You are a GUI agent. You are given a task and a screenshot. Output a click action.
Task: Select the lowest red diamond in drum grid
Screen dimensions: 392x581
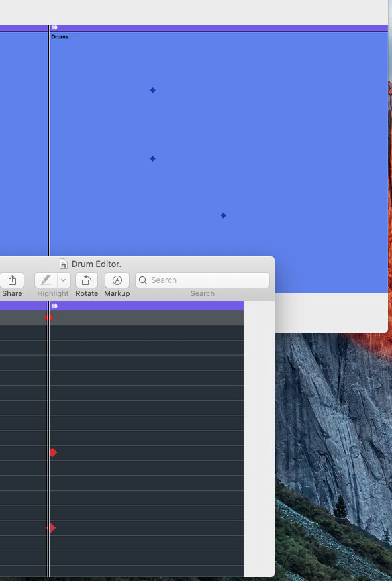click(x=52, y=527)
